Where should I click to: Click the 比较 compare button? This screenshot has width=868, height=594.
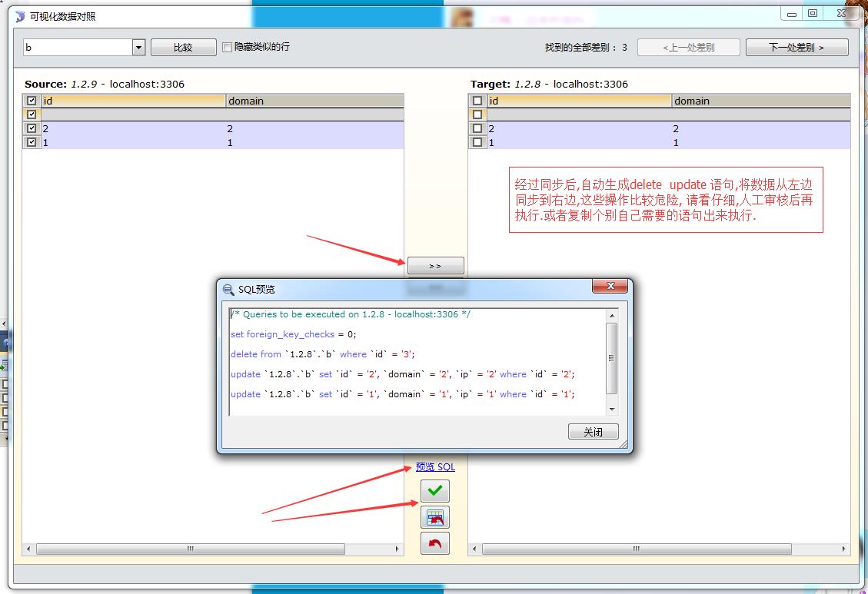point(183,48)
